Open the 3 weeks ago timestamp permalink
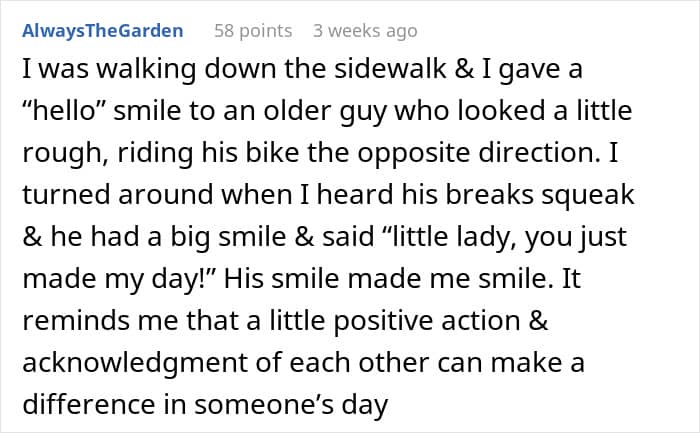Viewport: 700px width, 433px height. (x=365, y=31)
